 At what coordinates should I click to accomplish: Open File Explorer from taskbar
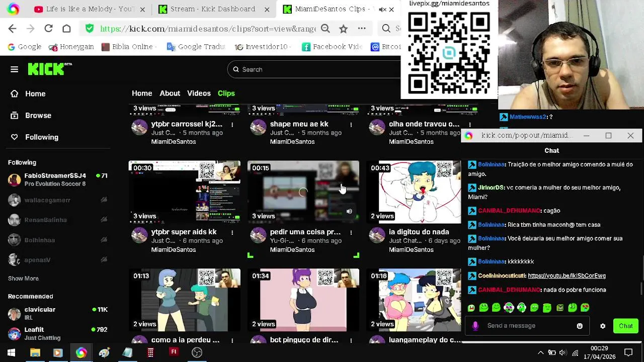[35, 352]
